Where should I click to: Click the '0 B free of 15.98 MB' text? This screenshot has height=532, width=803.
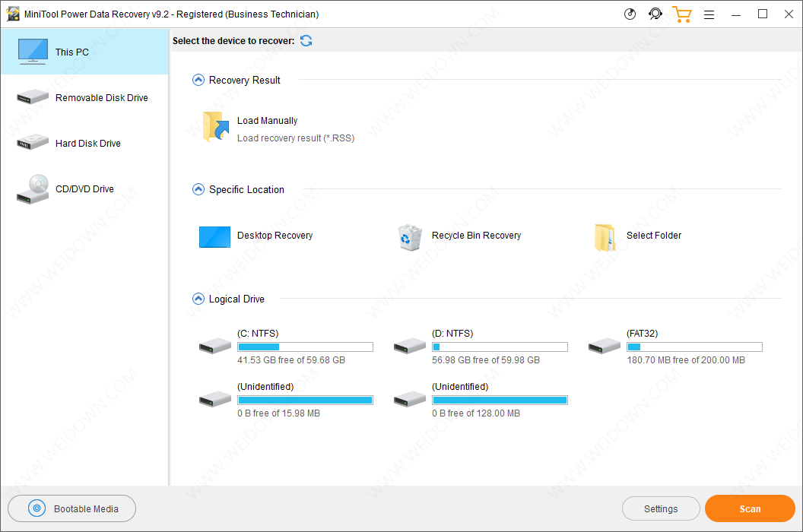coord(278,413)
